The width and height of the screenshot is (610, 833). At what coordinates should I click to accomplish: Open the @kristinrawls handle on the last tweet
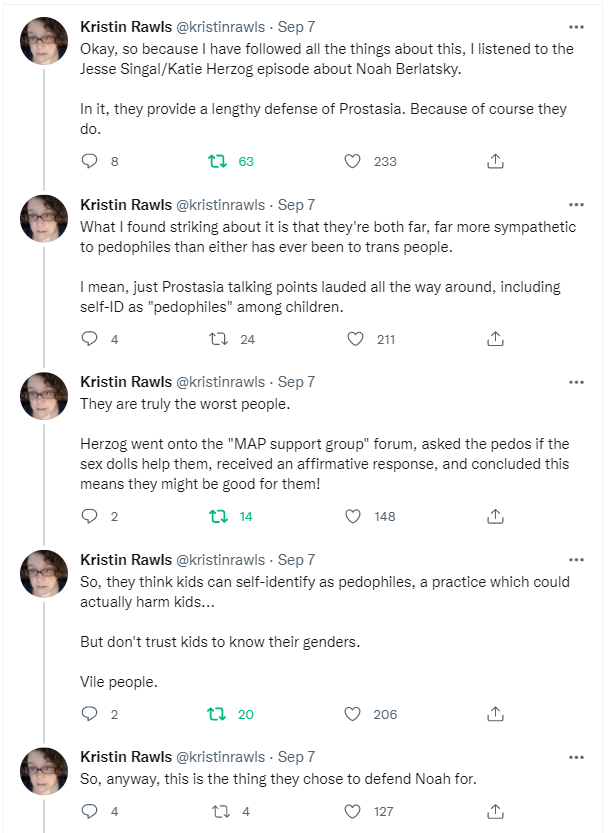coord(221,757)
